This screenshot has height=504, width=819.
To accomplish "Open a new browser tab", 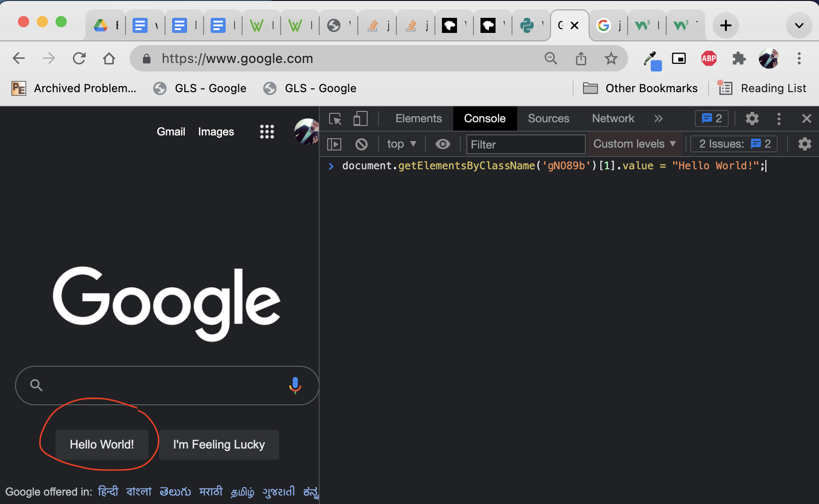I will [x=726, y=25].
